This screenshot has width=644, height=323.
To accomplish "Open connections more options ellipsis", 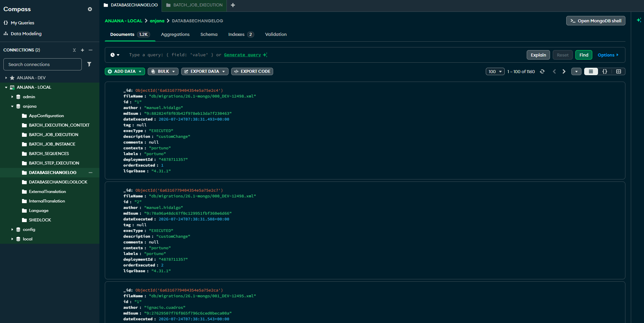I will [x=91, y=50].
